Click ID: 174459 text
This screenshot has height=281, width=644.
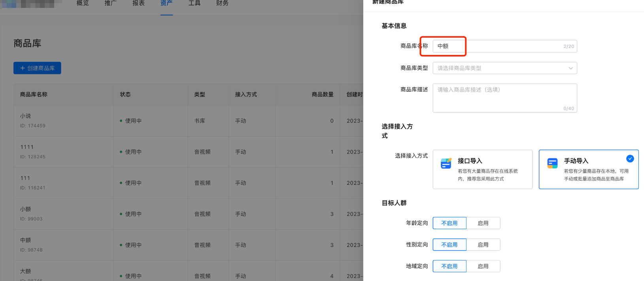click(33, 126)
